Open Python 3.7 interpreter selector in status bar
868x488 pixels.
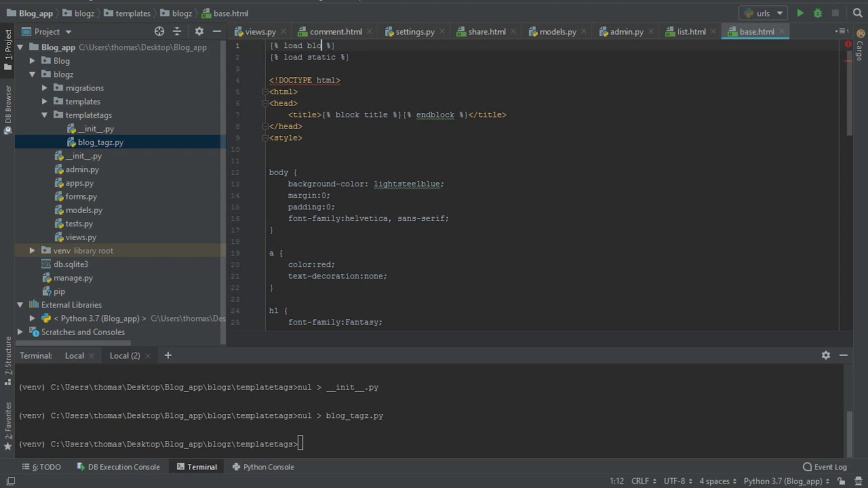tap(787, 481)
